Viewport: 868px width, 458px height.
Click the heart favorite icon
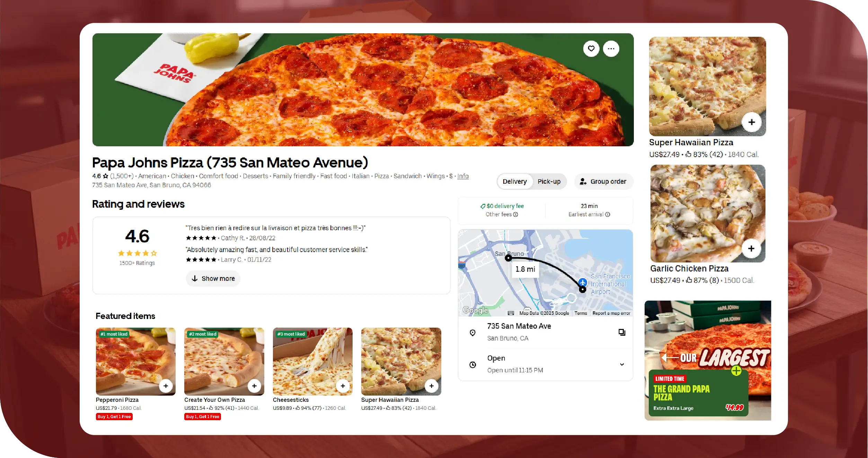tap(591, 49)
